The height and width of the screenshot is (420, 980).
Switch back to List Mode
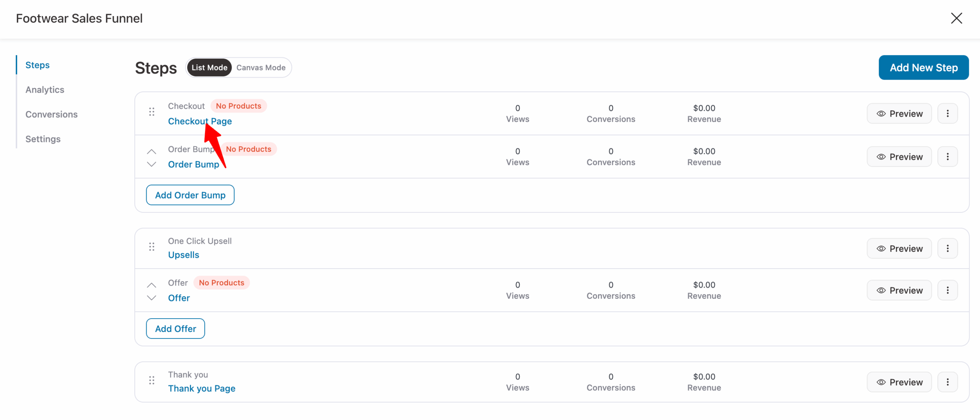click(x=209, y=67)
